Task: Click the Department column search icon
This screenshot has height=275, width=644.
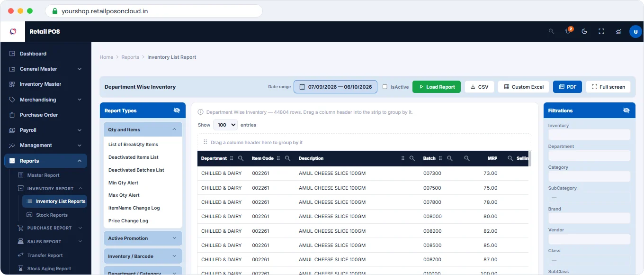Action: point(241,158)
